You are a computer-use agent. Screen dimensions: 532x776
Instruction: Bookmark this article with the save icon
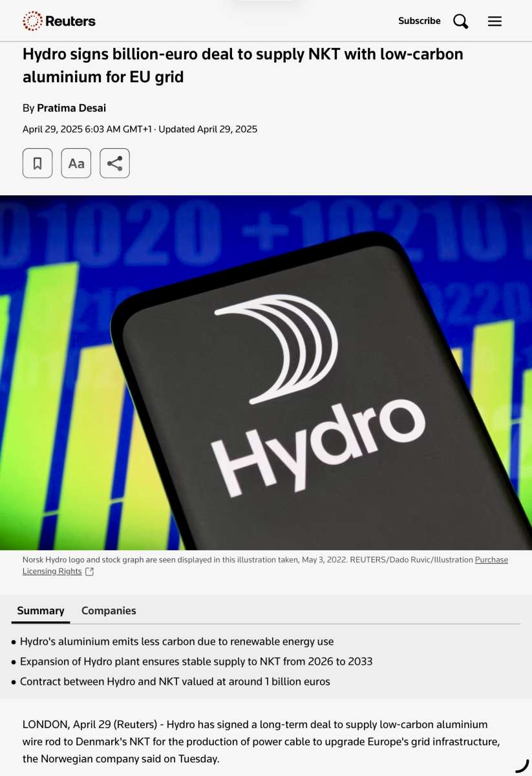[37, 163]
